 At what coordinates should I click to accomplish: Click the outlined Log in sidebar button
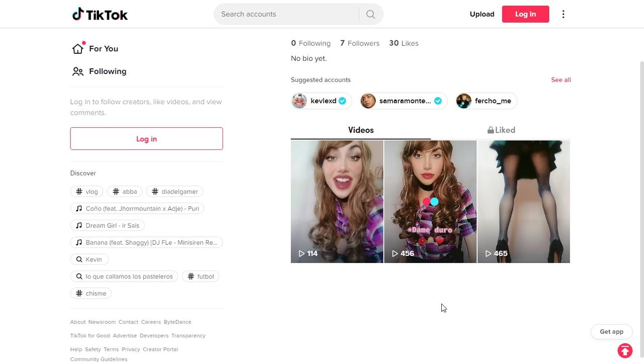coord(146,139)
